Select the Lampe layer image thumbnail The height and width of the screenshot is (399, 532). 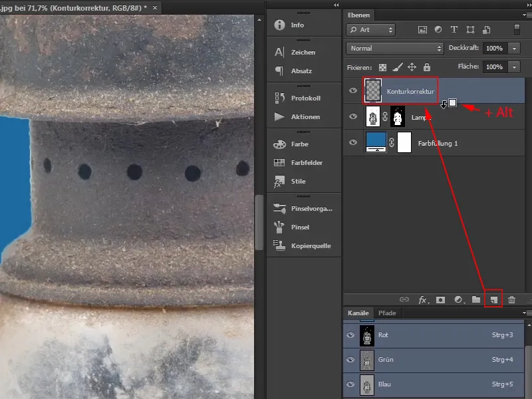point(373,116)
